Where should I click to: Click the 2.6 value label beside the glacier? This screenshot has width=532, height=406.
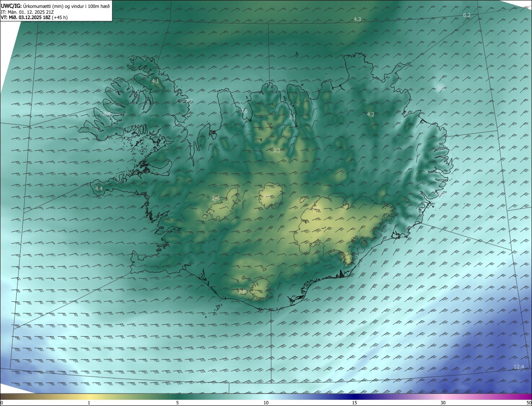click(216, 198)
